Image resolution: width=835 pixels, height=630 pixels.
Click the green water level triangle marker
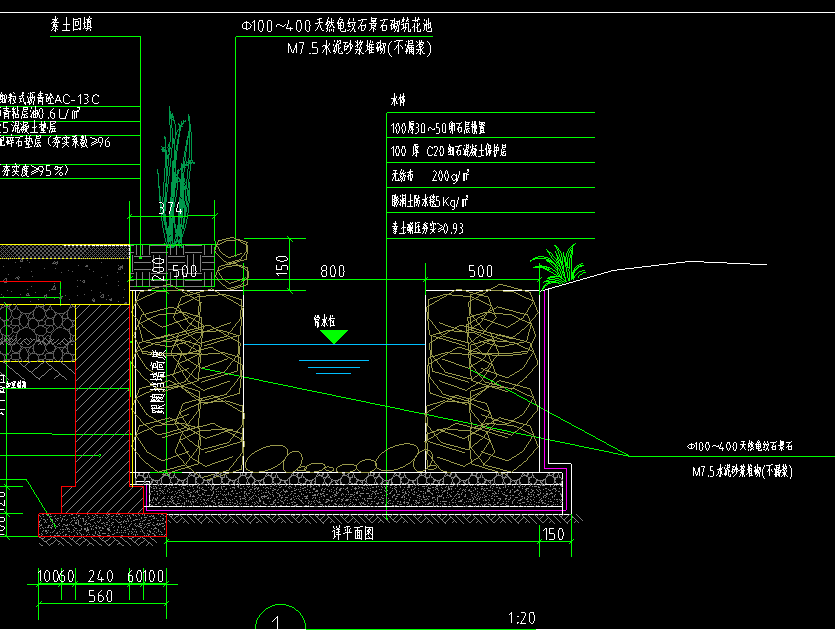[x=334, y=337]
